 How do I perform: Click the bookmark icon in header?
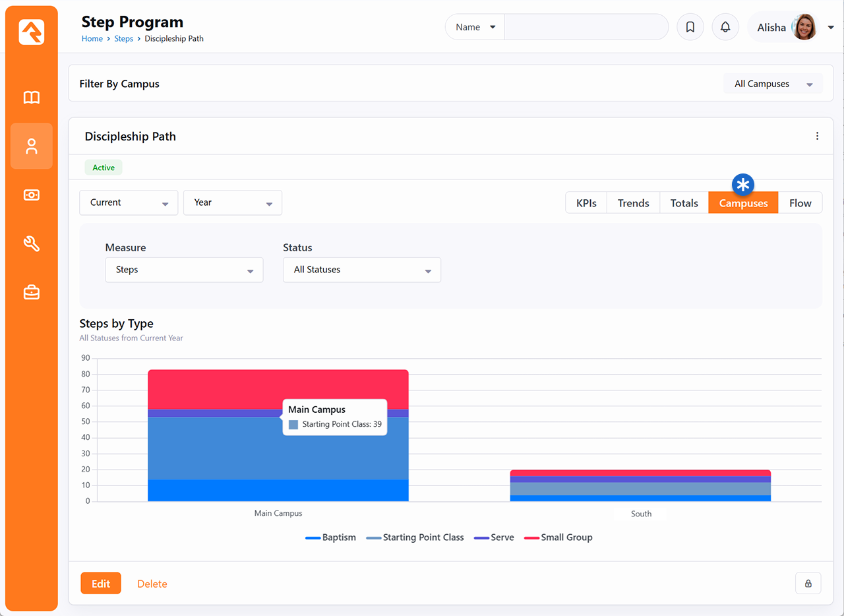click(690, 28)
